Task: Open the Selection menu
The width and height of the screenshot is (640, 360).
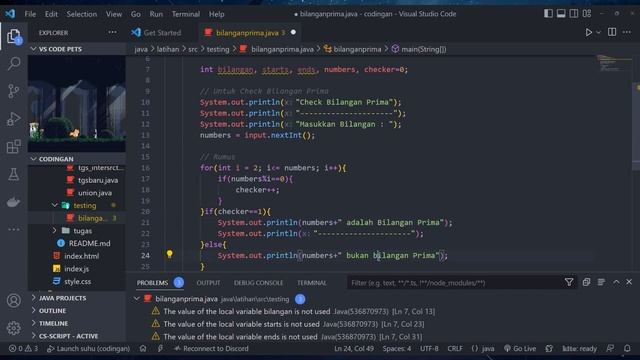Action: point(82,14)
